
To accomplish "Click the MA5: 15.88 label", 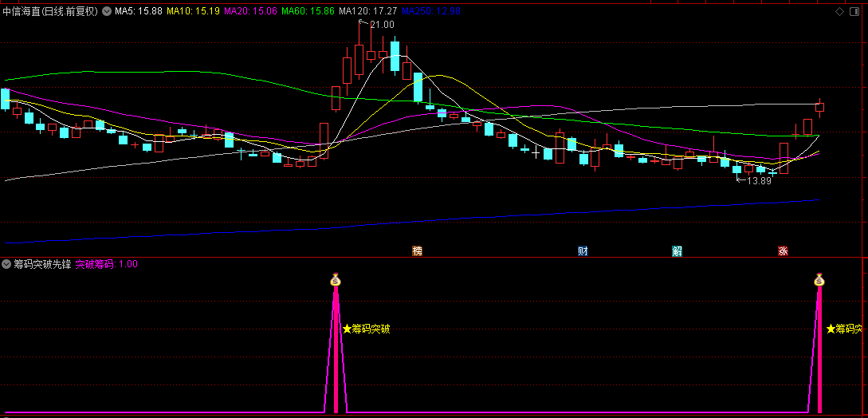I will click(x=139, y=10).
